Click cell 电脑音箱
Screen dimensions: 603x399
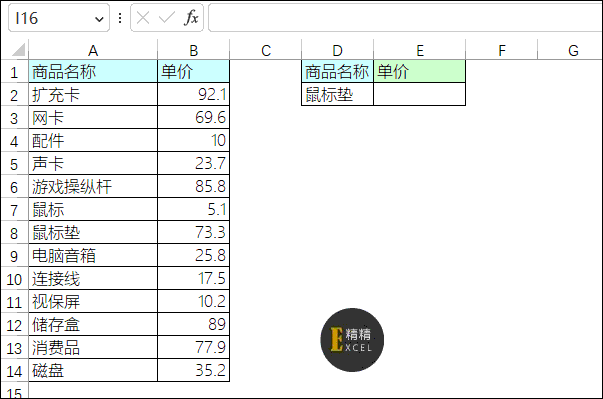tap(93, 256)
